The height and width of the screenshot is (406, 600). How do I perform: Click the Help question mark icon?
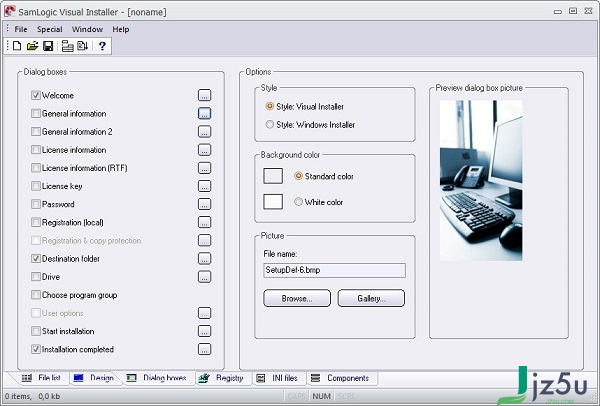pyautogui.click(x=102, y=46)
